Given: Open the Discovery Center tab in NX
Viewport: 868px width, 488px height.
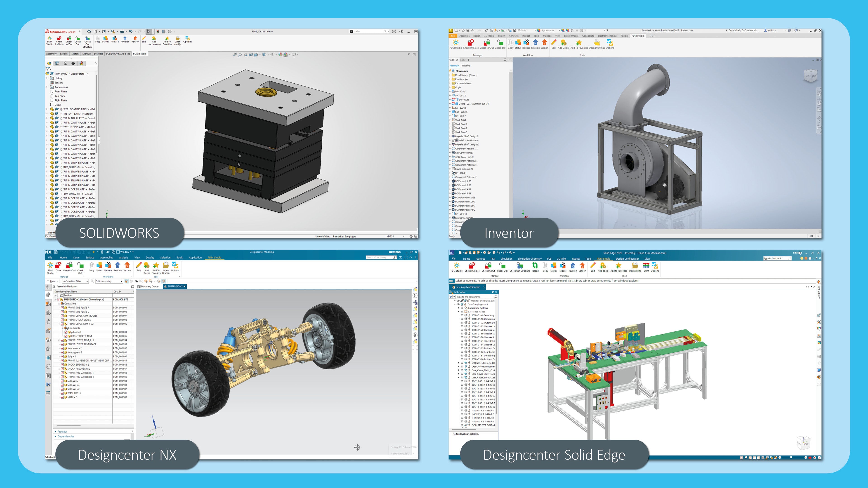Looking at the screenshot, I should [149, 287].
